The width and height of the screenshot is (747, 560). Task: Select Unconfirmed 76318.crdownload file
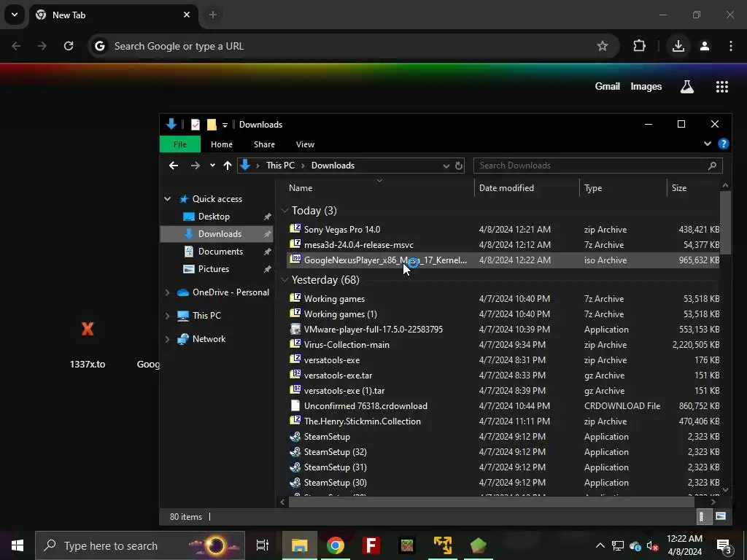coord(503,405)
